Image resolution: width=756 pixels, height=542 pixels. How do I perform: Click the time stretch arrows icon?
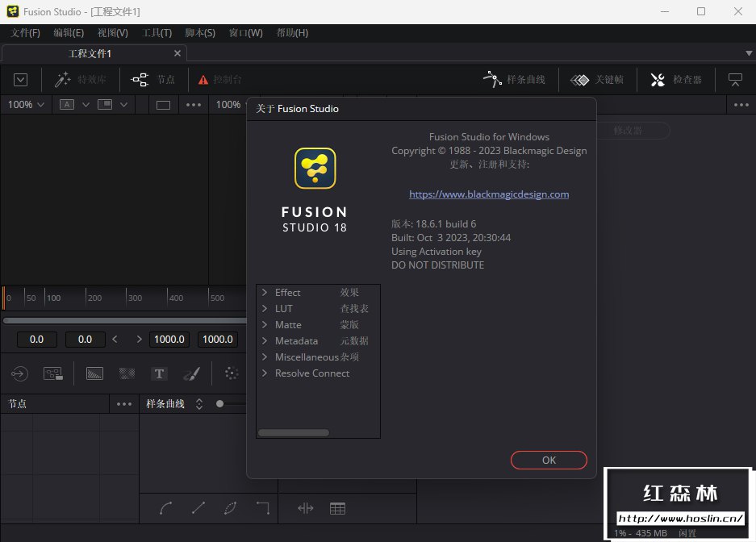pos(306,508)
